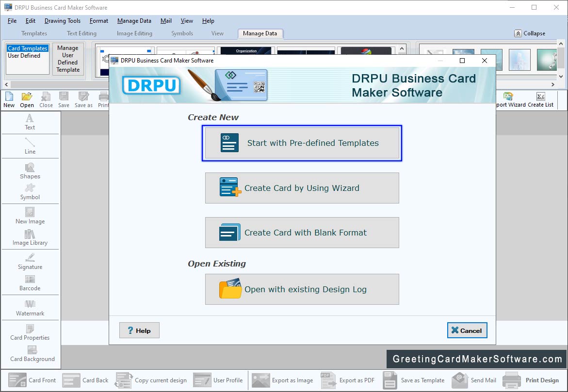Viewport: 568px width, 392px height.
Task: Switch to Card Back view
Action: (x=85, y=380)
